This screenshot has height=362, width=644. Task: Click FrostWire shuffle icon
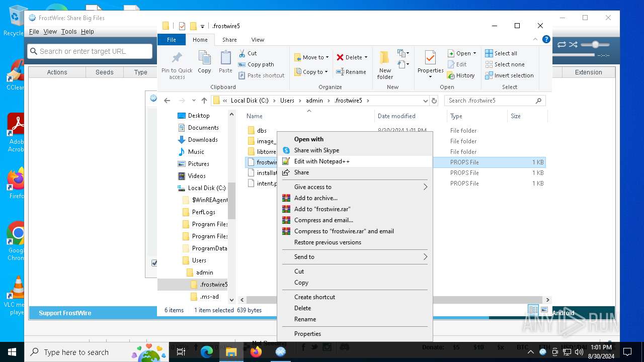tap(573, 45)
